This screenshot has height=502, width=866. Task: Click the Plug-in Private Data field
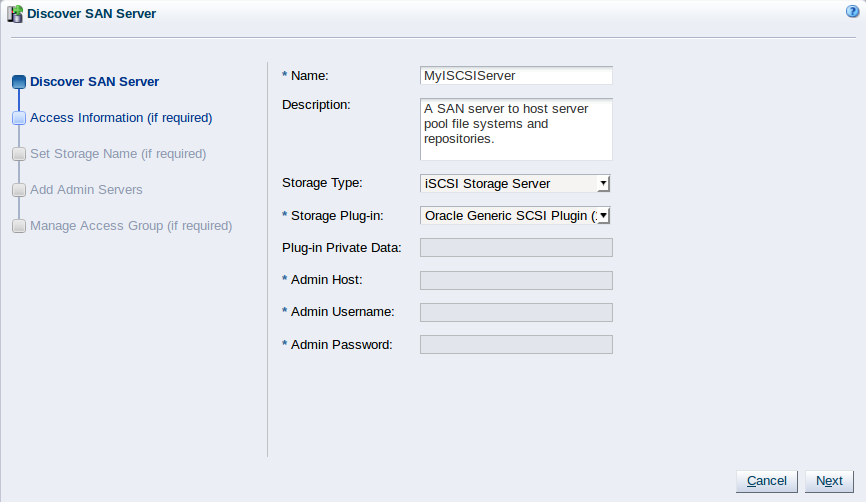coord(516,248)
